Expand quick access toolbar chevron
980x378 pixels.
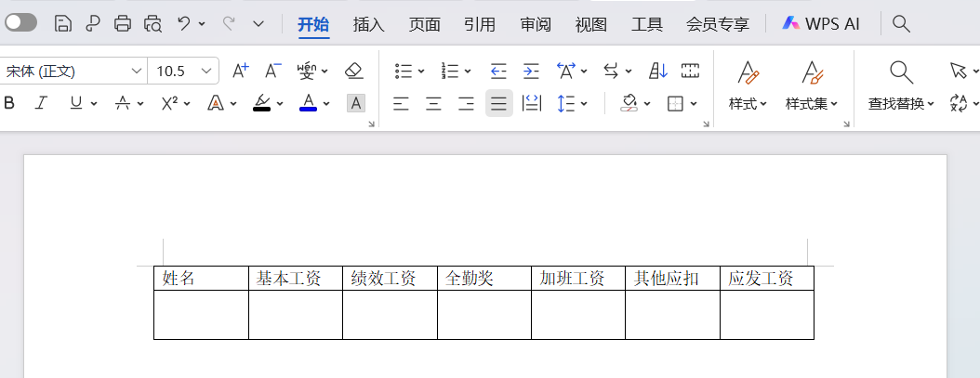coord(258,24)
